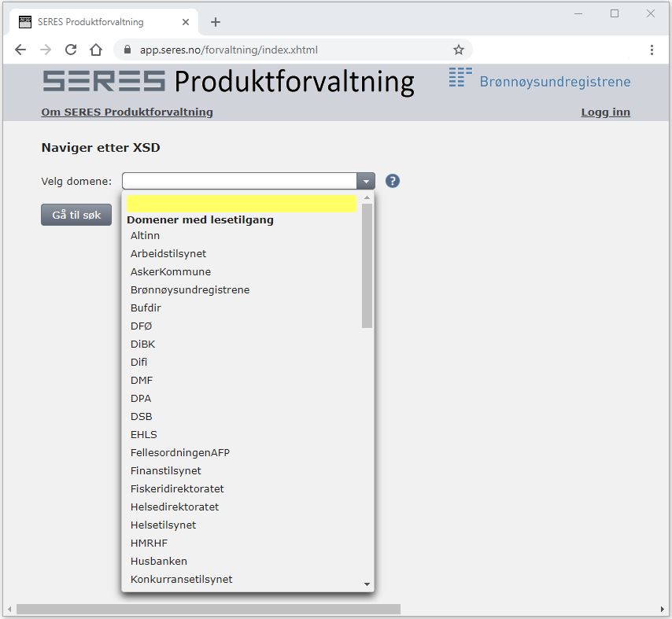This screenshot has width=672, height=619.
Task: Click dropdown list scroll down arrow
Action: point(367,584)
